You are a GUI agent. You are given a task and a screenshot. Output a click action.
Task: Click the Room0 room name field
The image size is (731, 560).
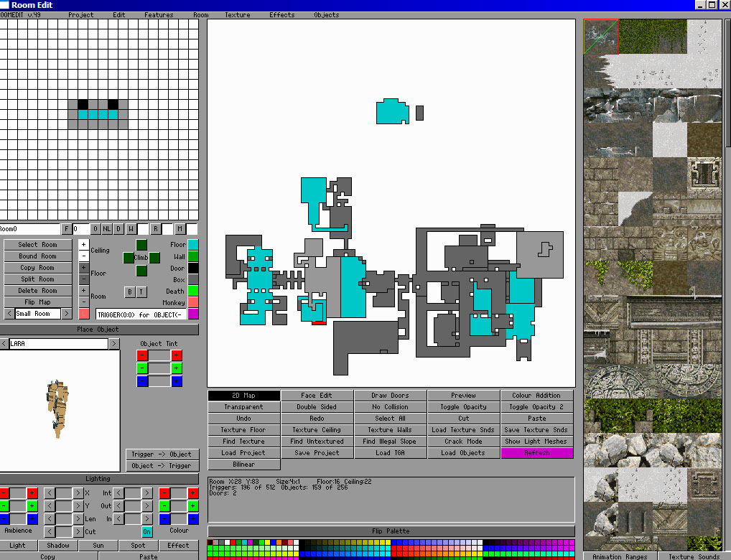[30, 229]
